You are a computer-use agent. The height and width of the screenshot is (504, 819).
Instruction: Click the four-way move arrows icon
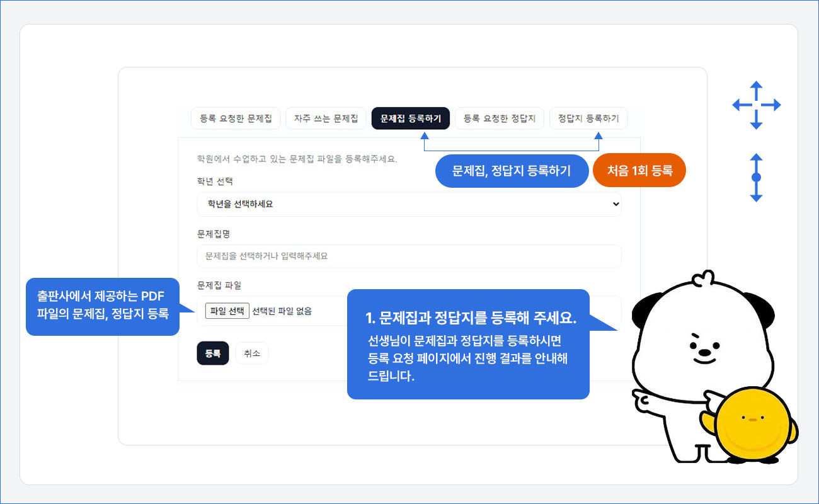757,105
